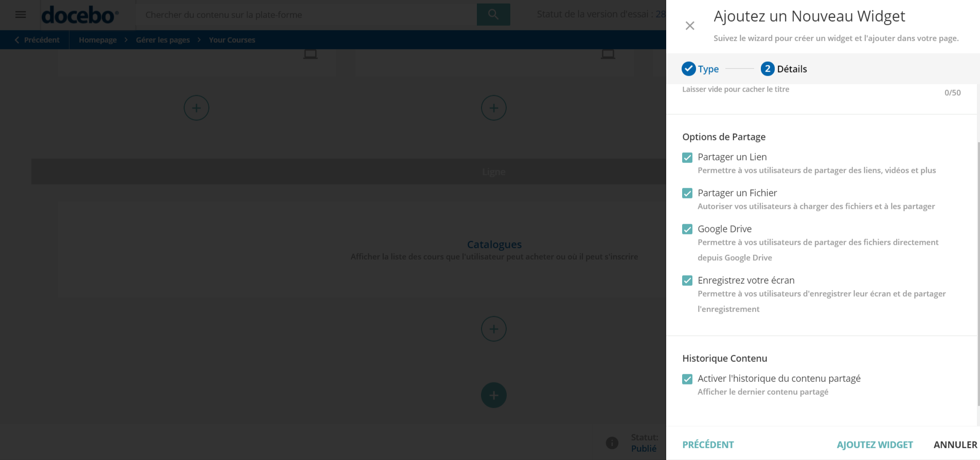The width and height of the screenshot is (980, 460).
Task: Click Your Courses breadcrumb
Action: 232,40
